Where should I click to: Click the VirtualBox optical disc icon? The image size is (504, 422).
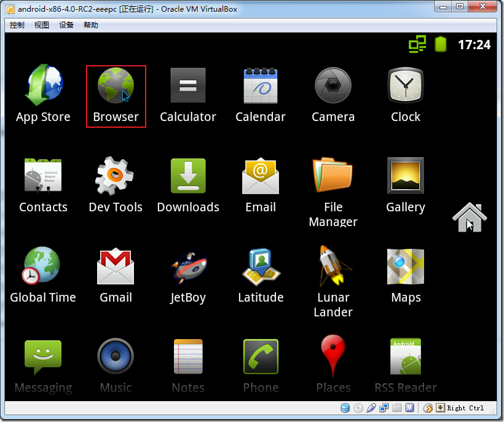[358, 408]
